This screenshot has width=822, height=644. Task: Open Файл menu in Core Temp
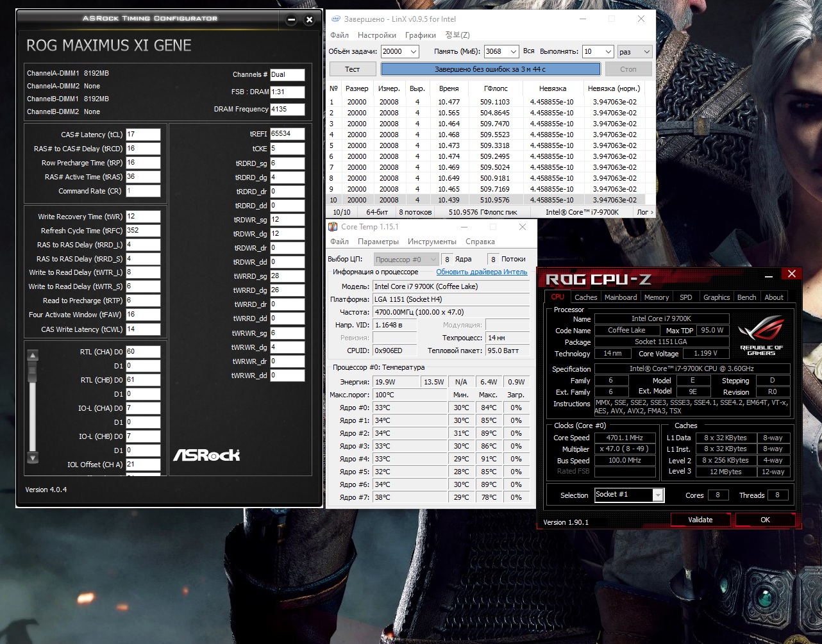pyautogui.click(x=339, y=242)
